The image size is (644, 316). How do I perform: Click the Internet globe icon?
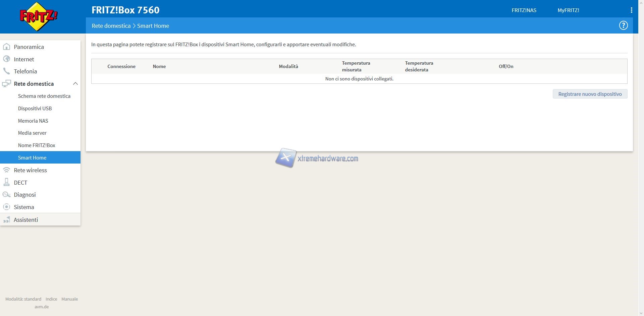[x=6, y=59]
